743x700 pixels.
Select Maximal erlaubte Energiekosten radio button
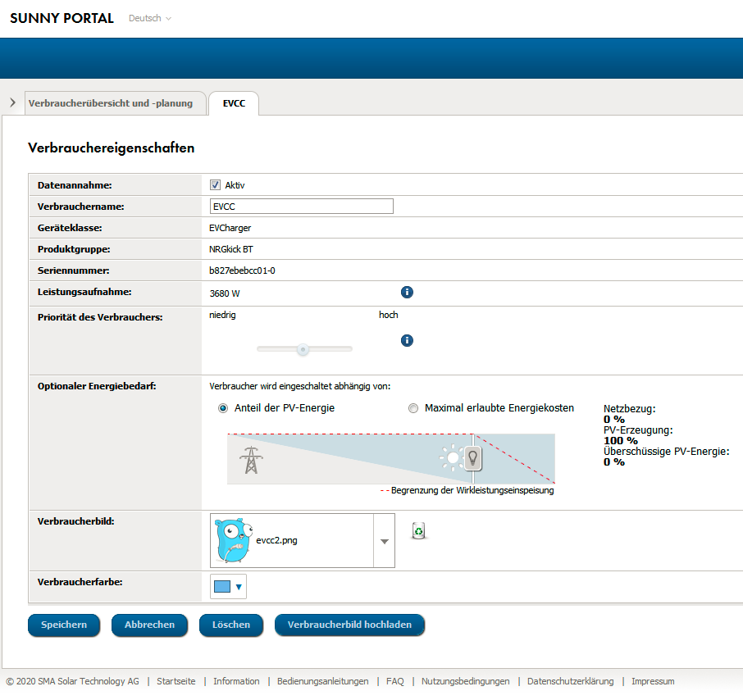pos(413,408)
